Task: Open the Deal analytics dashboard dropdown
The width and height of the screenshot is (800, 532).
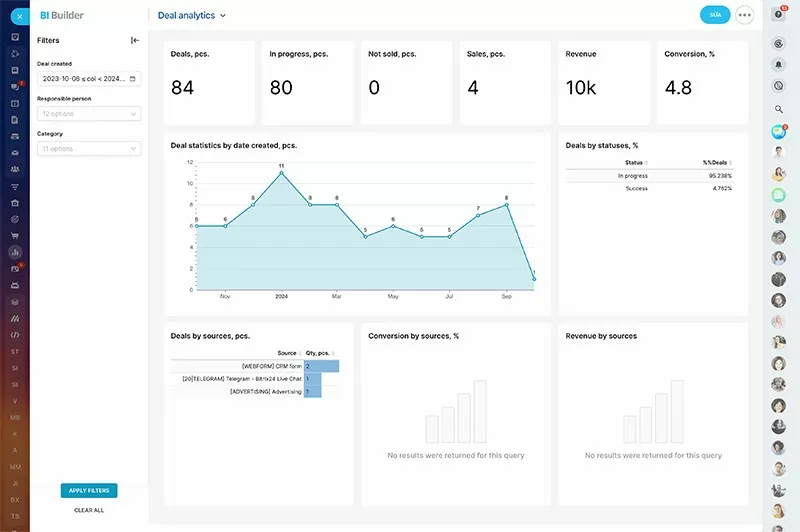Action: [192, 16]
